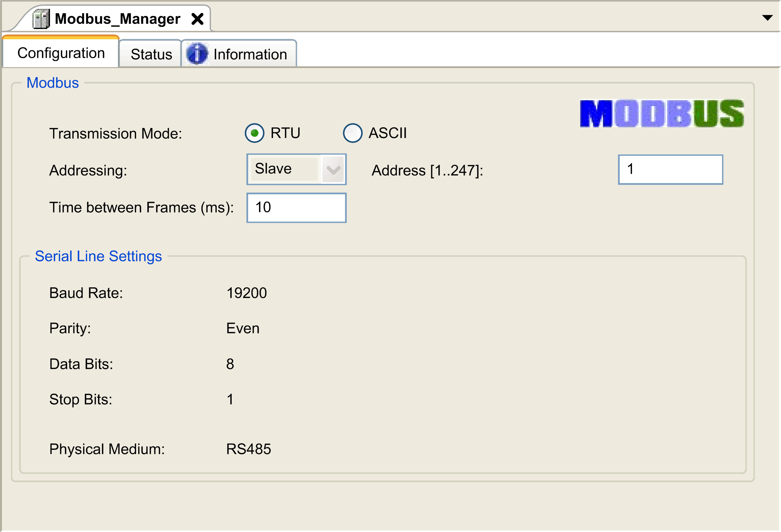Switch to the Status tab

(x=151, y=53)
